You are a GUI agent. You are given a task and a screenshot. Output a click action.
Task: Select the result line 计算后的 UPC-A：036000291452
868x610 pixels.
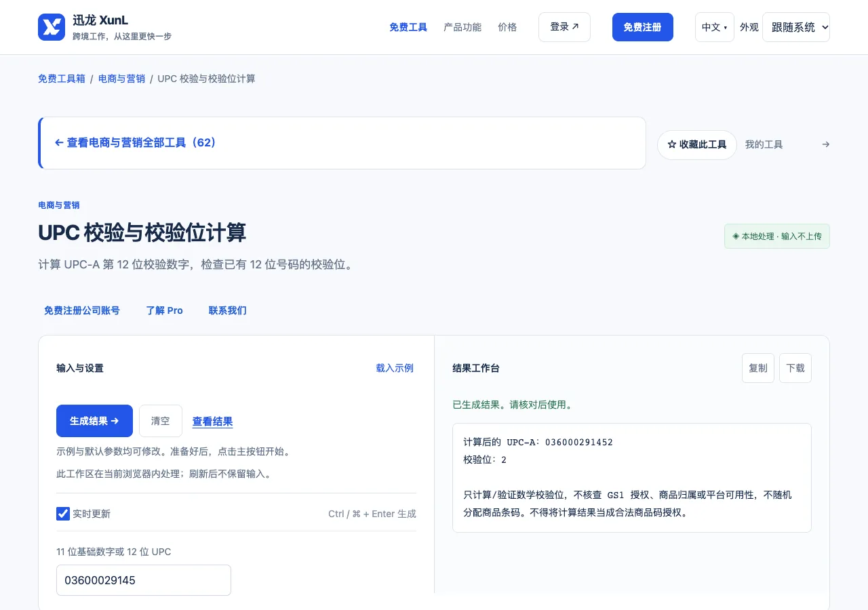538,442
